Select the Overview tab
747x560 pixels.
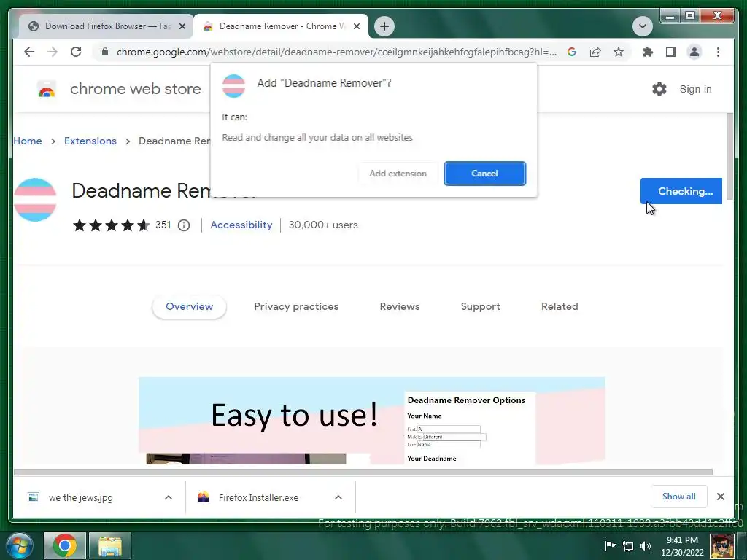tap(189, 307)
